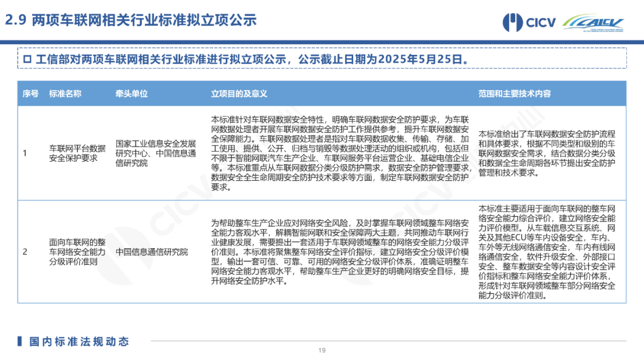Click the scope paragraph starting 本标准主要适用于面向车联网
Viewport: 644px width, 361px height.
click(547, 252)
